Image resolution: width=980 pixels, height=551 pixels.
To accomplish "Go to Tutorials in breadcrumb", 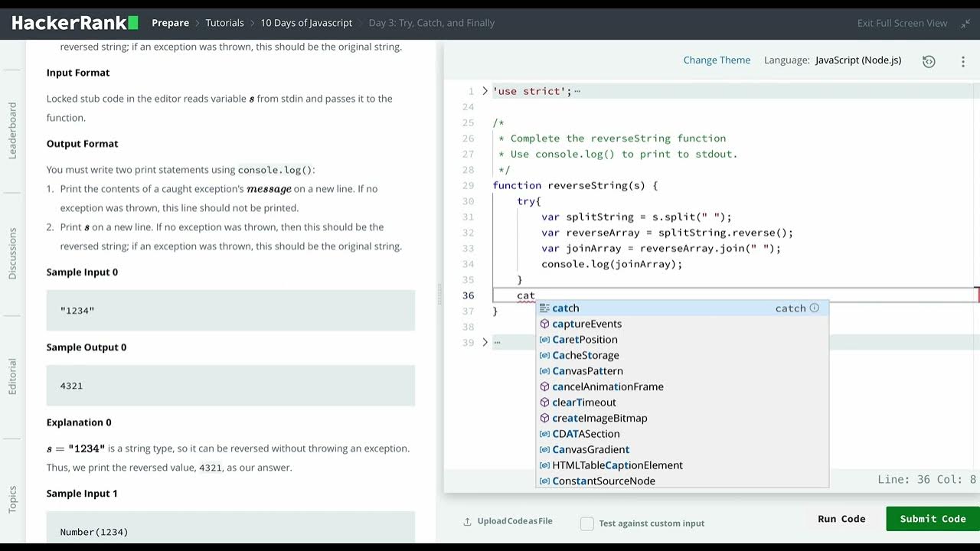I will 224,23.
